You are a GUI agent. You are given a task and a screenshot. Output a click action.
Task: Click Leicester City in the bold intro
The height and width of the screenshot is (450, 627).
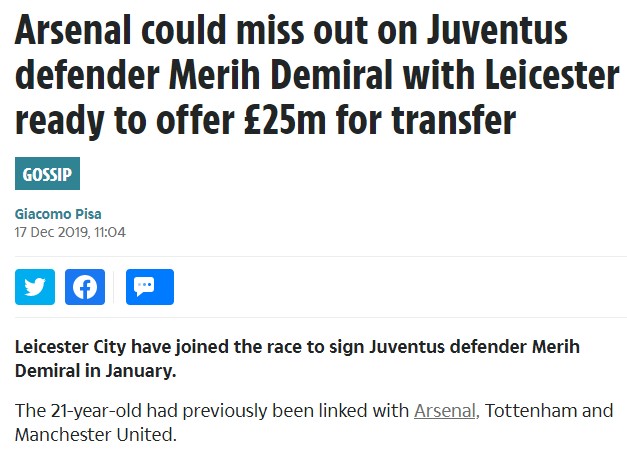click(70, 347)
